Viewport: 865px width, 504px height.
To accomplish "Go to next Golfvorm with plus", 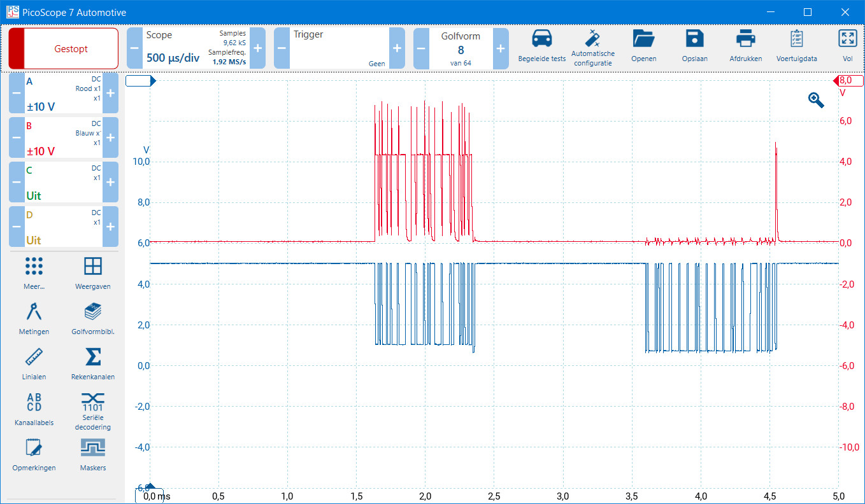I will point(501,48).
